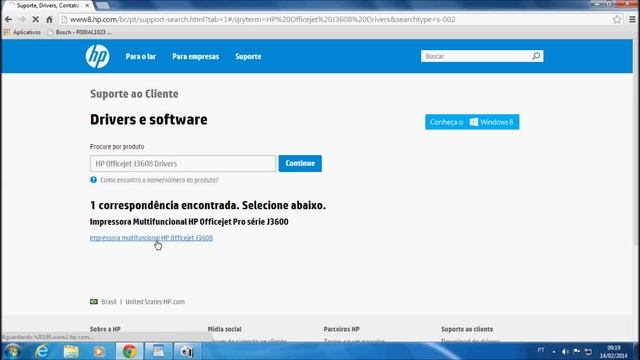Open the Suporte menu
This screenshot has height=360, width=640.
point(248,56)
